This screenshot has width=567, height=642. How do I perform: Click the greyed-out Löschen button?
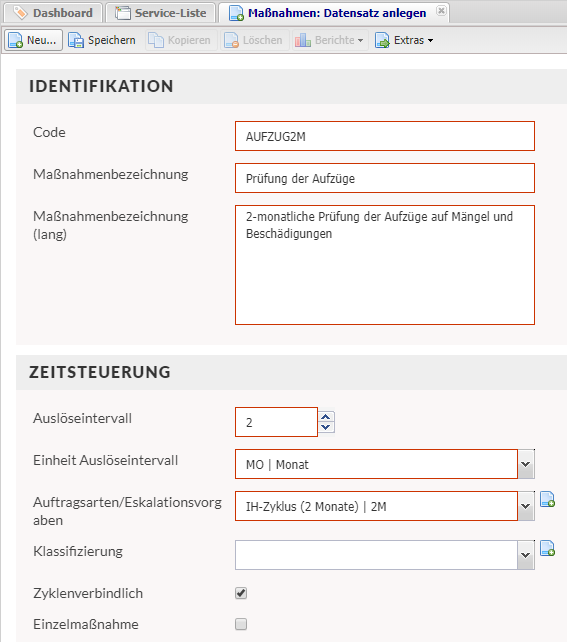pos(254,40)
